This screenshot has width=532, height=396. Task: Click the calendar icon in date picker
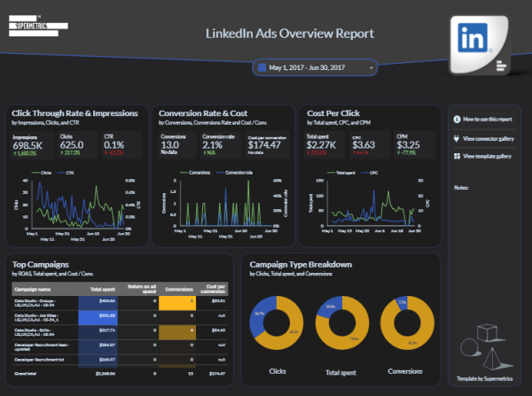(x=262, y=67)
